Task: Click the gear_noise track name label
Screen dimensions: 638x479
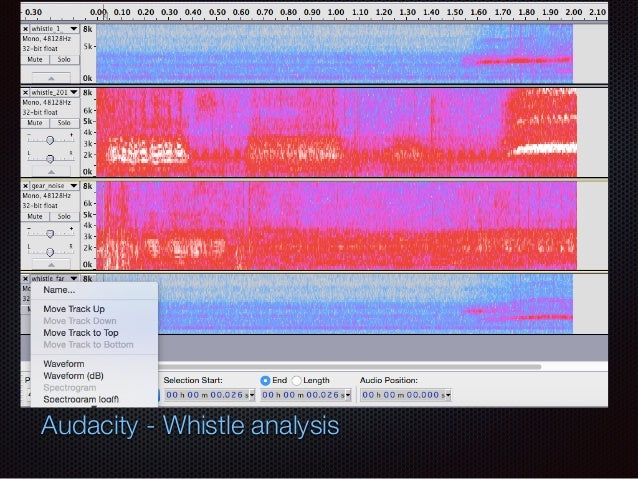Action: click(48, 186)
